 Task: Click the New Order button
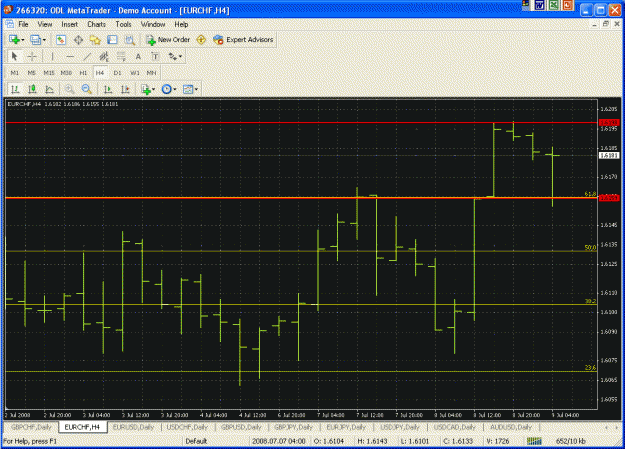pos(168,40)
